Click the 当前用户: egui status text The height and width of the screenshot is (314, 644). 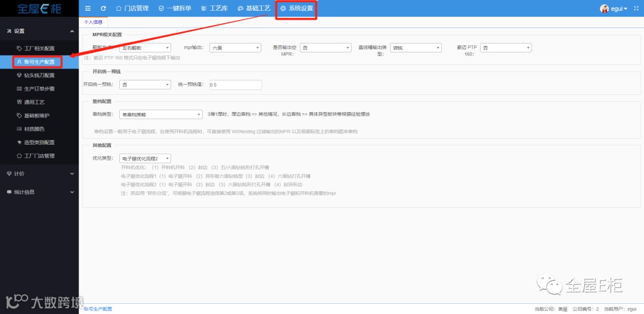[x=620, y=309]
